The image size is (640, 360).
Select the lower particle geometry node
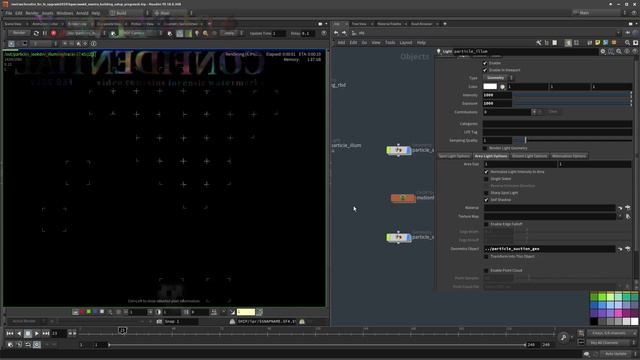point(399,237)
